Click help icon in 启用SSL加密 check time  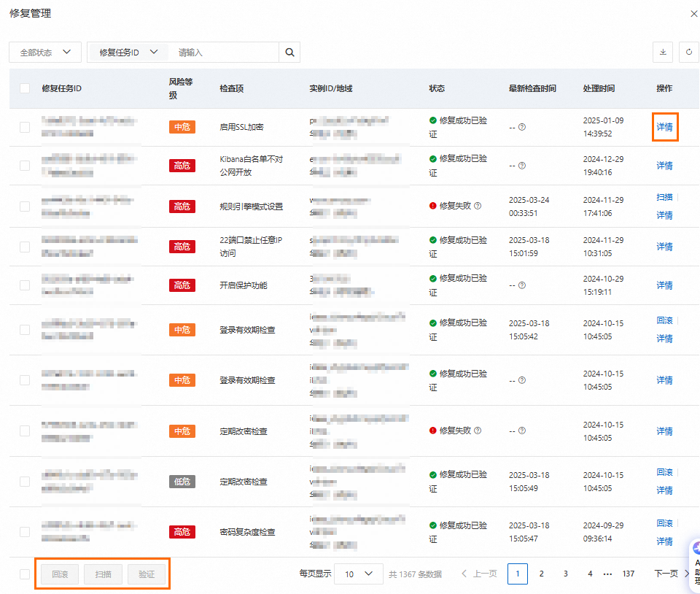pos(522,127)
